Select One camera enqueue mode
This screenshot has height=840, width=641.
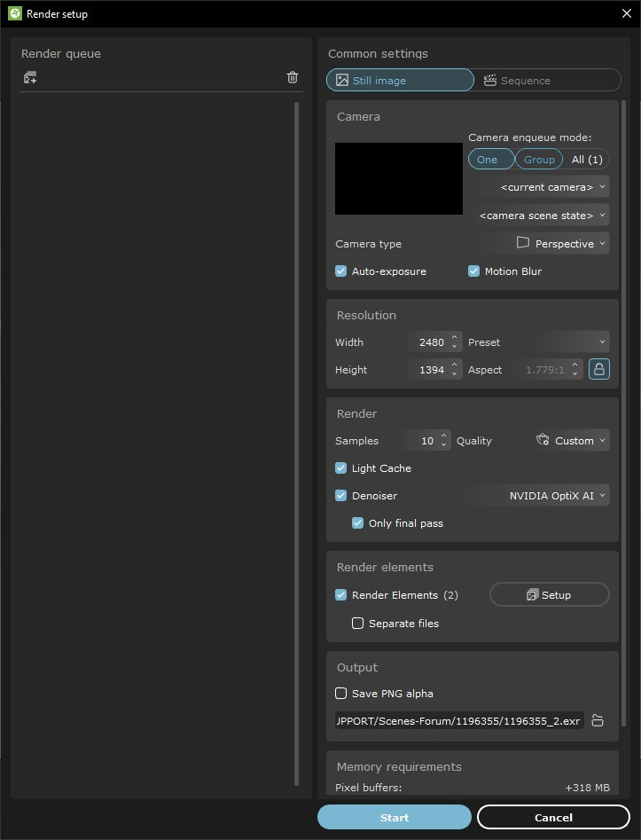(x=490, y=159)
